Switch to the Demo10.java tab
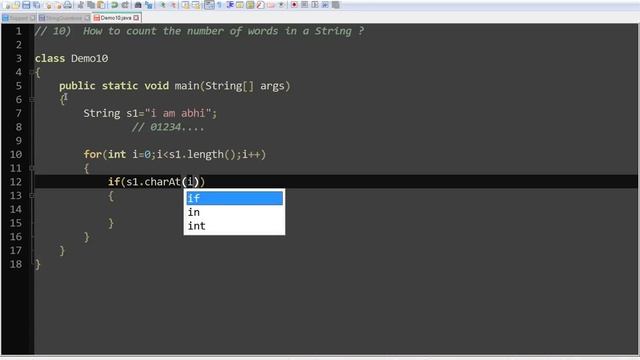This screenshot has height=360, width=640. coord(116,18)
